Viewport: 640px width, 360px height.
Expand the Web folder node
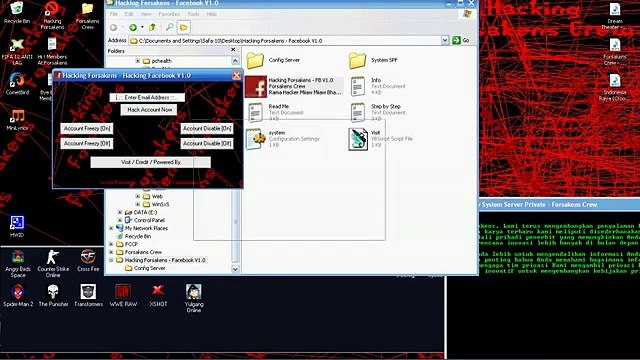[138, 196]
